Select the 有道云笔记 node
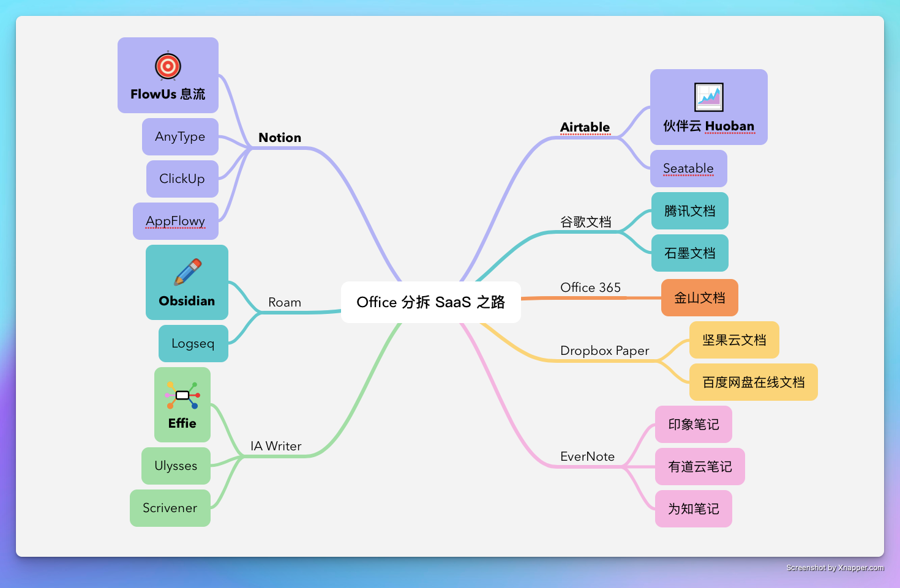Screen dimensions: 900x588 (x=700, y=466)
